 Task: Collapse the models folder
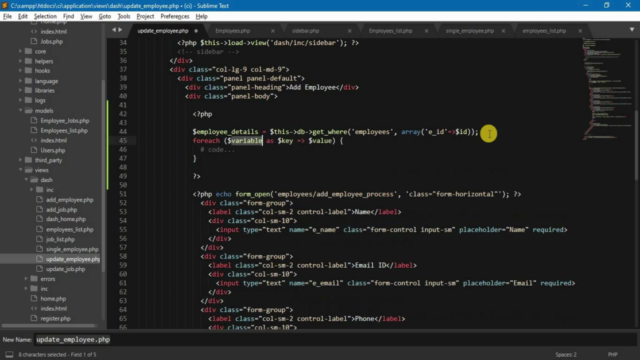20,111
